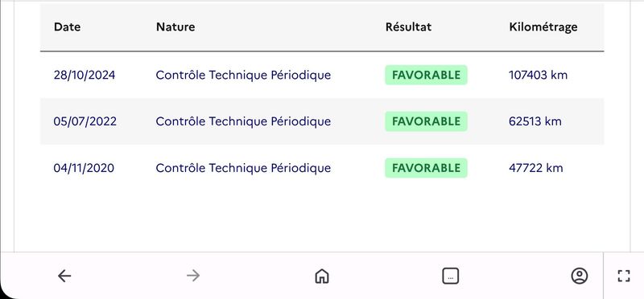Select the 107403 km mileage value
This screenshot has height=299, width=644.
pyautogui.click(x=538, y=75)
